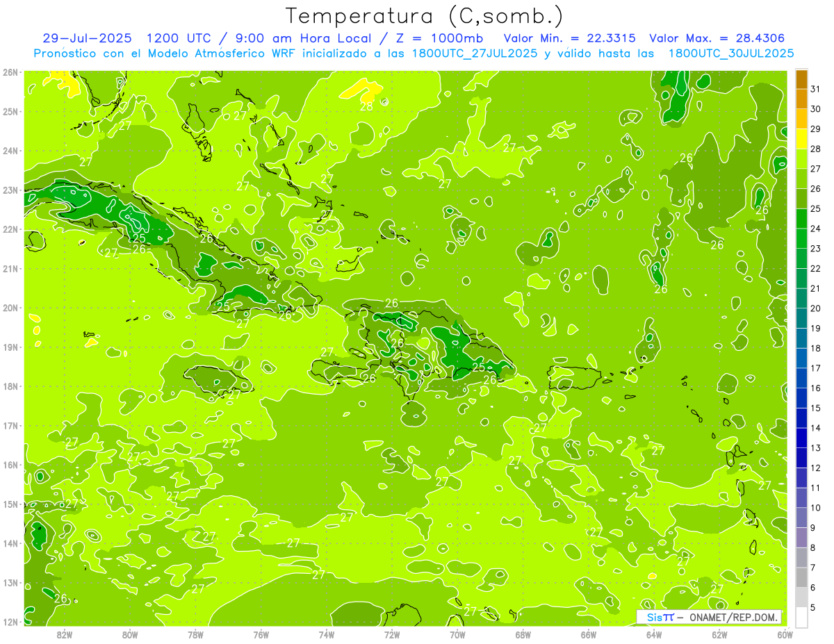Click the "76W" longitude axis label
The width and height of the screenshot is (834, 644).
pyautogui.click(x=261, y=634)
